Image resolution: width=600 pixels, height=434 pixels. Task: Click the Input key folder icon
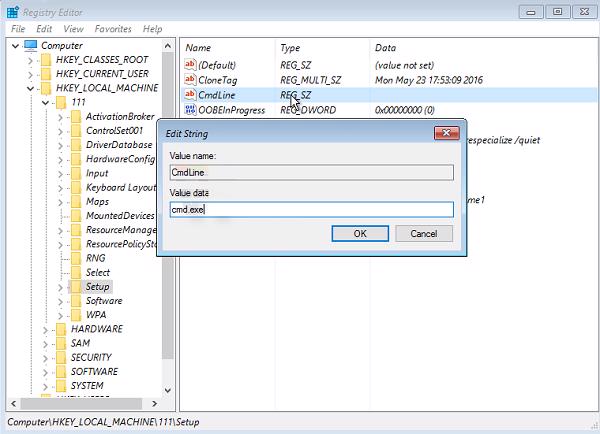76,173
